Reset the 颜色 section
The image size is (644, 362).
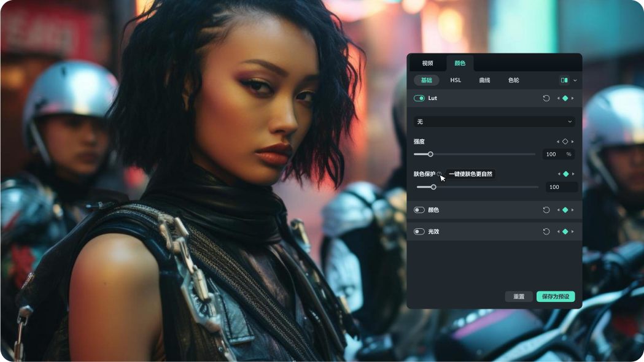[546, 210]
